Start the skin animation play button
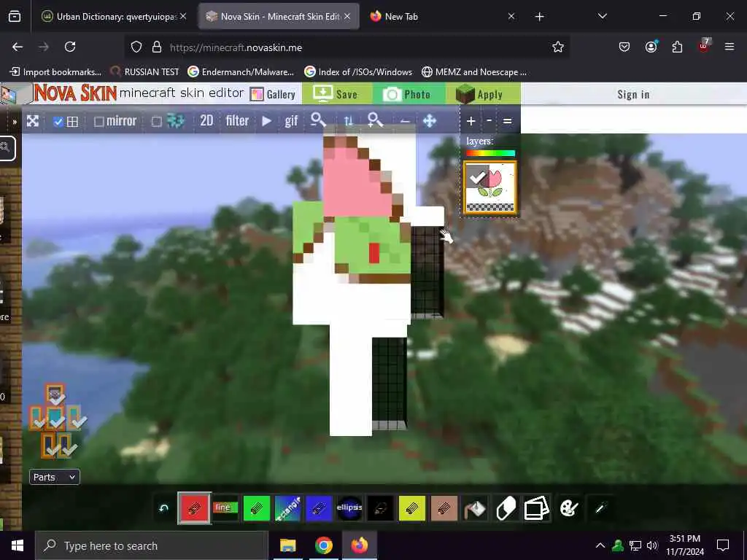Image resolution: width=747 pixels, height=560 pixels. click(267, 121)
